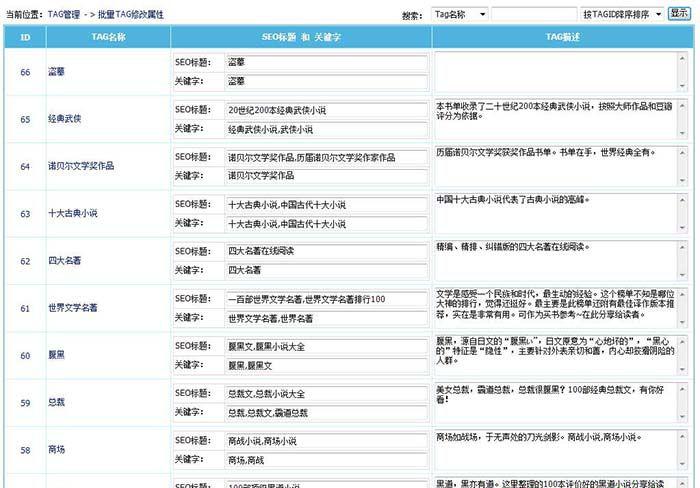The height and width of the screenshot is (488, 700).
Task: Click the TAG名称 column header
Action: [108, 37]
